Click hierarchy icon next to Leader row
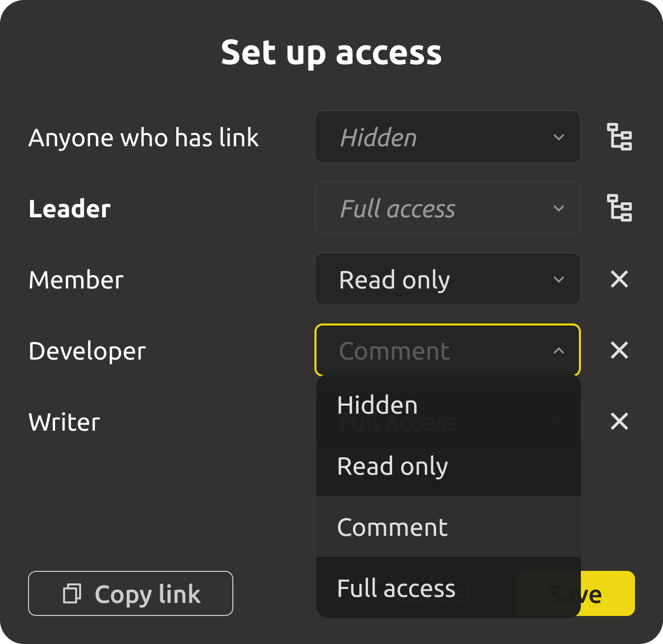The image size is (663, 644). pos(619,208)
